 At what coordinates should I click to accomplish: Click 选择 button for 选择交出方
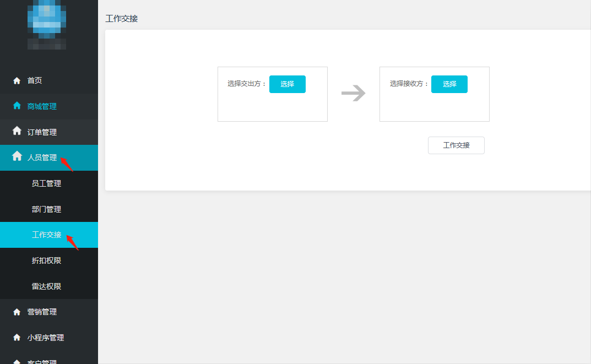pos(287,84)
